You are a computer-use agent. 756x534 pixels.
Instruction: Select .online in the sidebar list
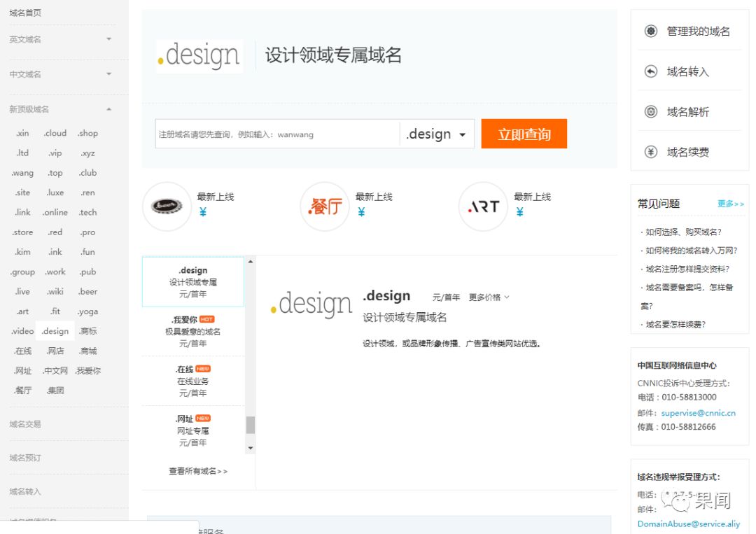click(55, 212)
